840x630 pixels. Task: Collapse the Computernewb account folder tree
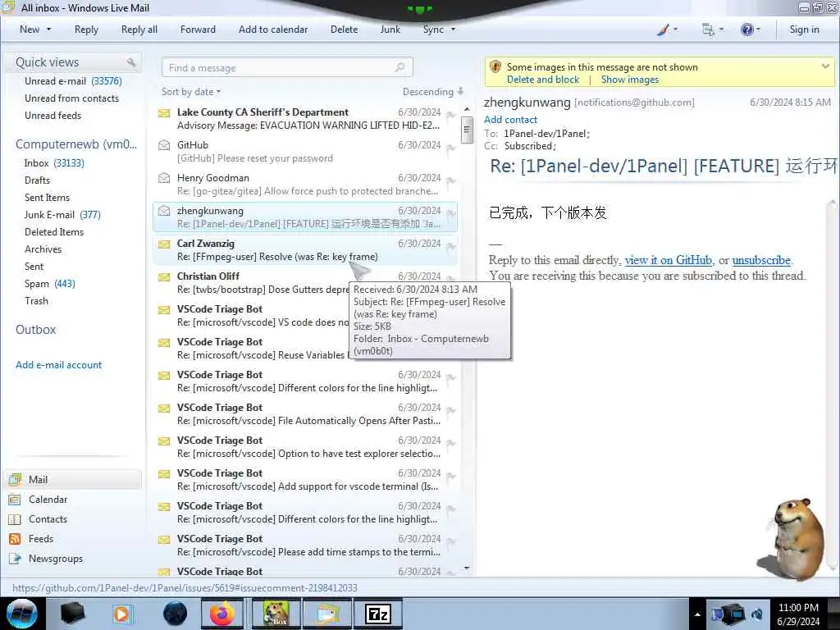click(76, 144)
